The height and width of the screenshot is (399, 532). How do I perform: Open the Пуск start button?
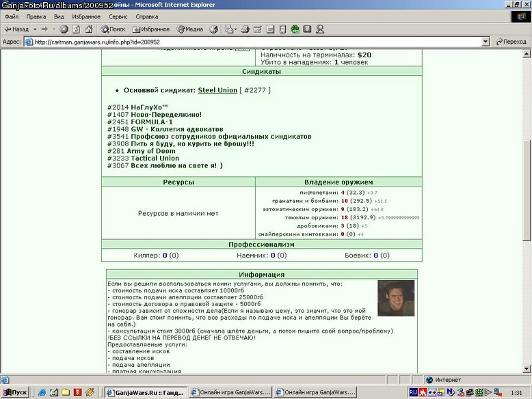(x=15, y=393)
